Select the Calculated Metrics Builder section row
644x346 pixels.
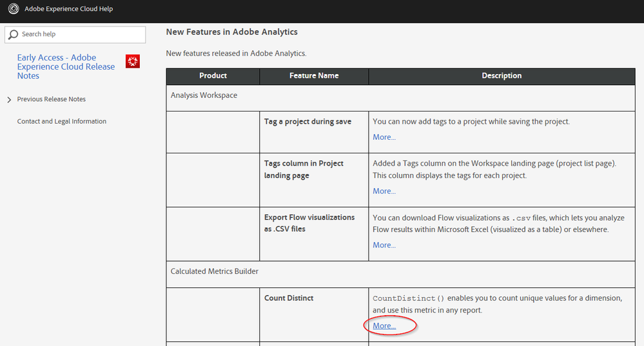click(x=215, y=271)
